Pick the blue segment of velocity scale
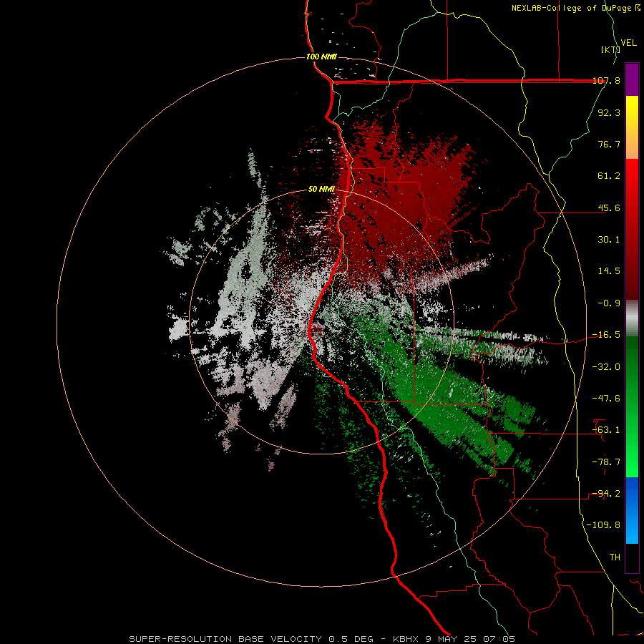This screenshot has width=644, height=644. tap(632, 510)
